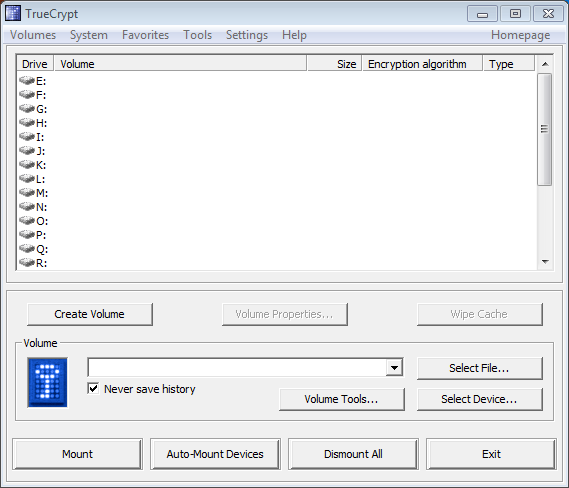The image size is (569, 488).
Task: Expand the volume path dropdown arrow
Action: 394,368
